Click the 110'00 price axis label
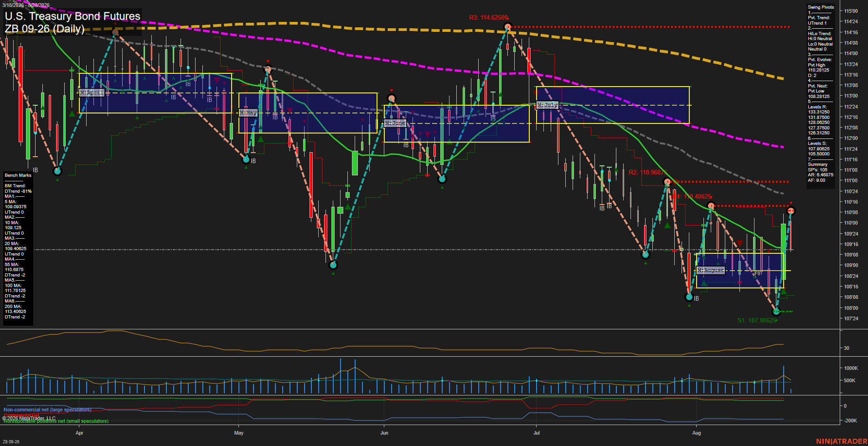 click(x=851, y=223)
